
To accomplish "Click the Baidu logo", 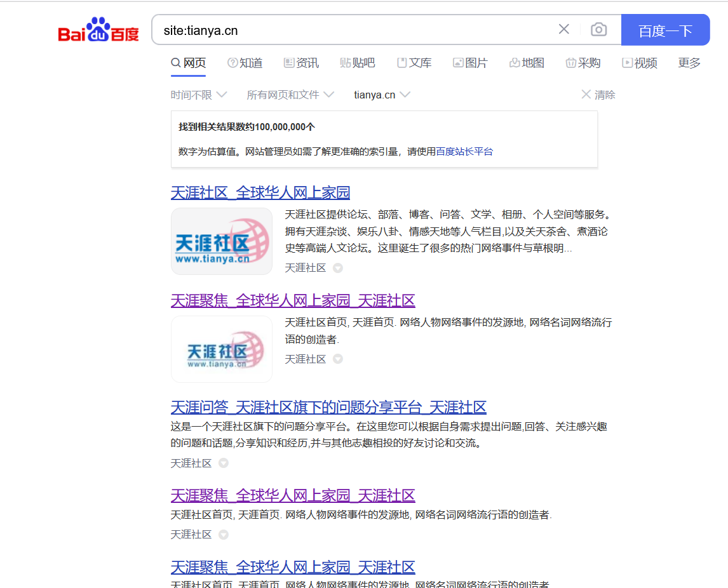I will pyautogui.click(x=98, y=30).
